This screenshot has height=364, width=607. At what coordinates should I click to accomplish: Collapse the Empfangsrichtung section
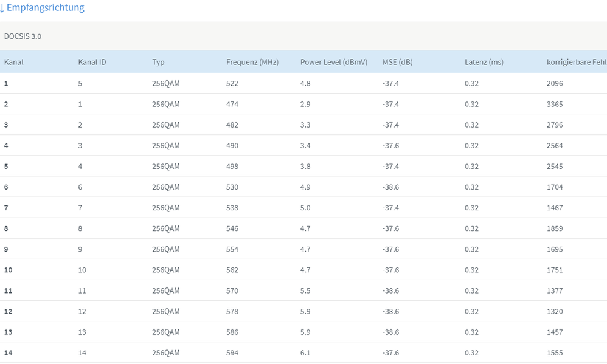pyautogui.click(x=43, y=8)
